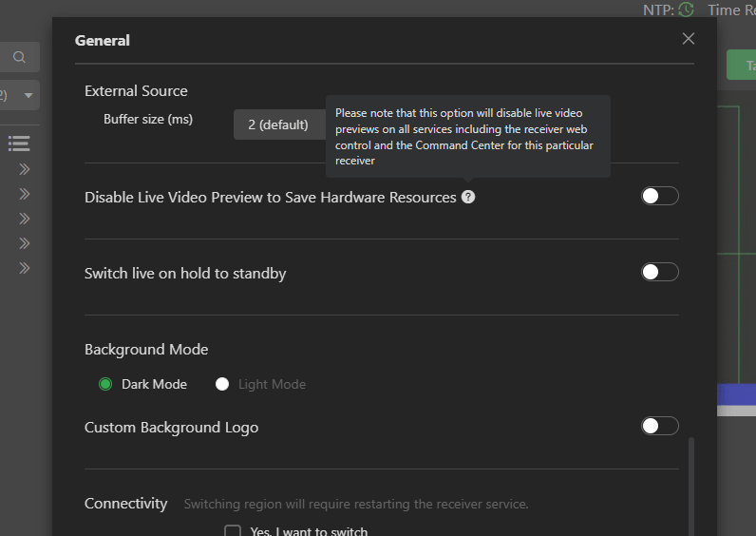Screen dimensions: 756x536
Task: Click the 'Background Mode' heading
Action: point(146,350)
